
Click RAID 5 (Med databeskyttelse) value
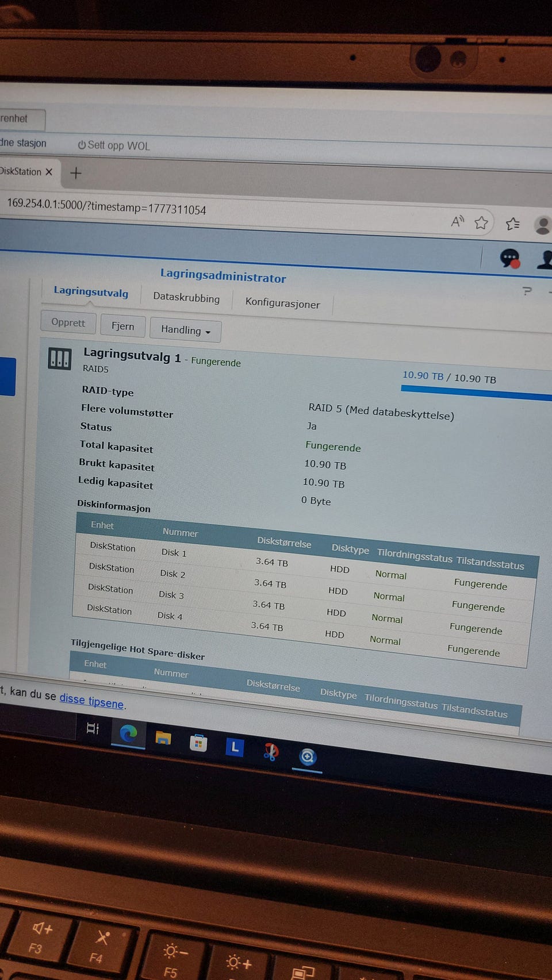[x=381, y=411]
